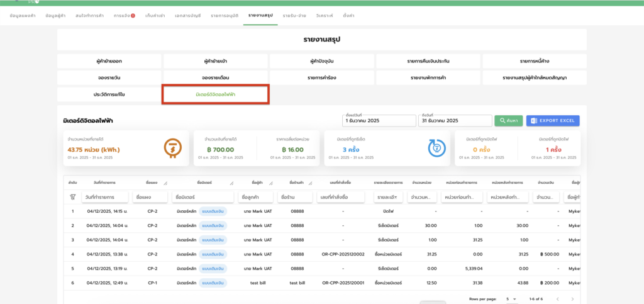Image resolution: width=644 pixels, height=304 pixels.
Task: Go to next table page arrow
Action: click(x=572, y=298)
